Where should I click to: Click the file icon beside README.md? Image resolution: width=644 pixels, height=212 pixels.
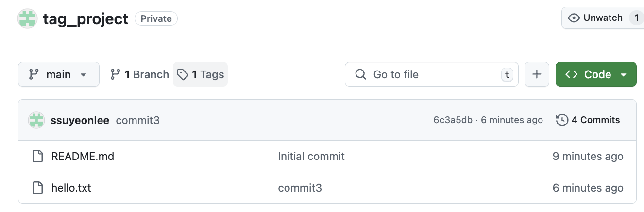(37, 156)
